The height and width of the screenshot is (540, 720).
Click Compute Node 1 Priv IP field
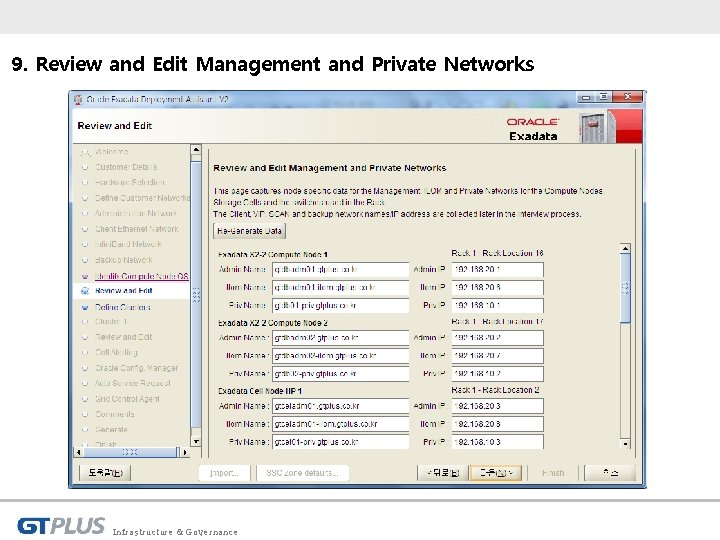tap(498, 305)
